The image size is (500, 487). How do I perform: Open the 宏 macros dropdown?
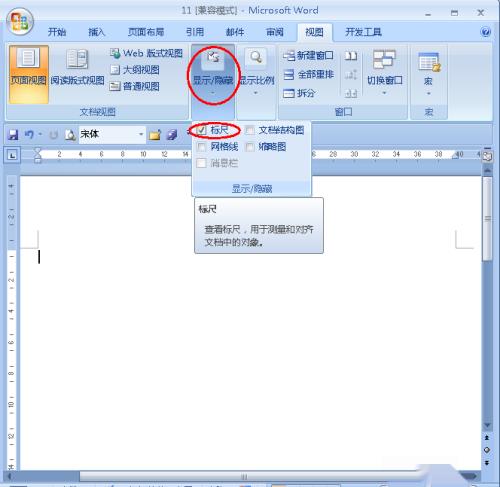tap(429, 73)
